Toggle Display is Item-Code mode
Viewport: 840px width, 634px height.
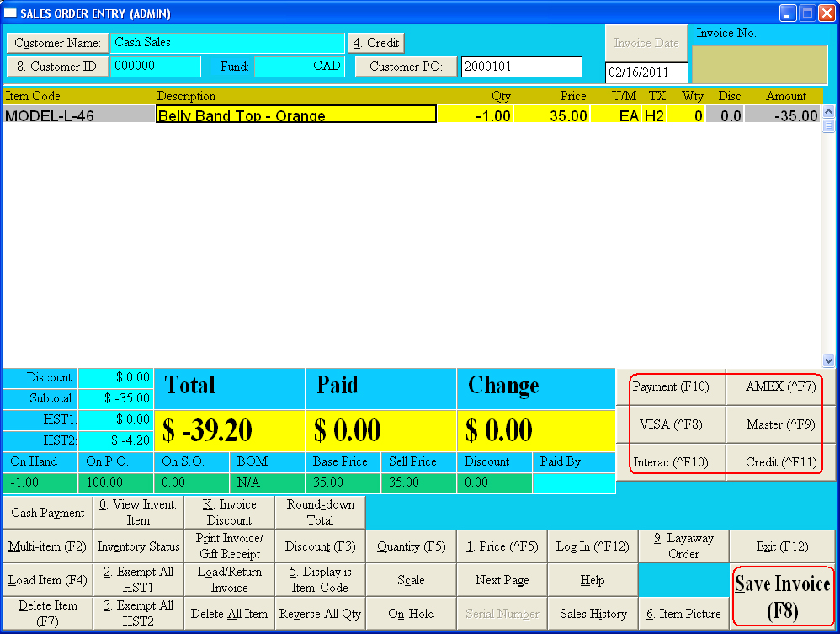click(x=320, y=580)
